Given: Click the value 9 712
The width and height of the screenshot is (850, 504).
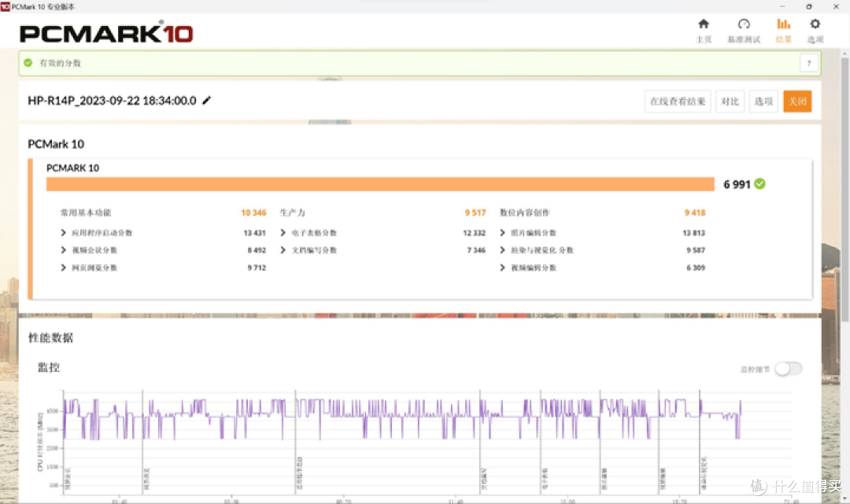Looking at the screenshot, I should tap(257, 267).
